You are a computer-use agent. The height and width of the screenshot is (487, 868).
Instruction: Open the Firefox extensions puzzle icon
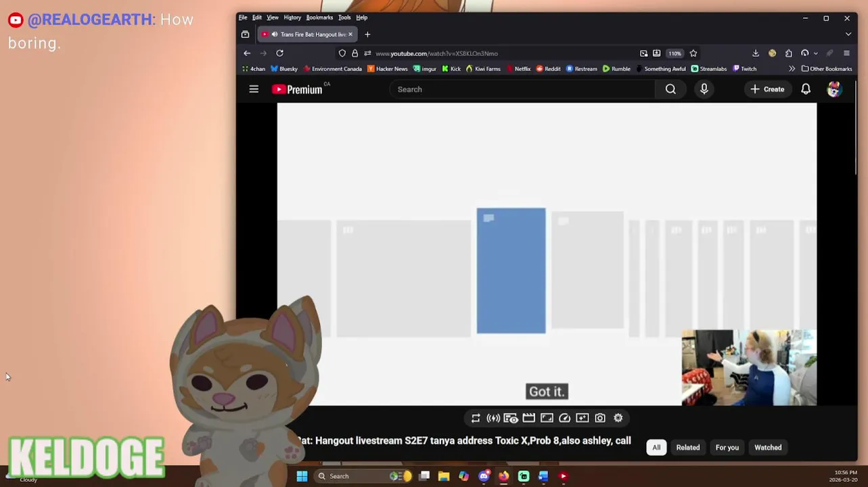click(789, 53)
